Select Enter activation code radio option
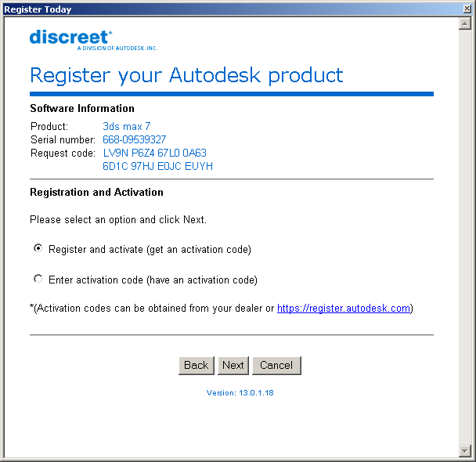Viewport: 476px width, 462px height. pos(38,279)
